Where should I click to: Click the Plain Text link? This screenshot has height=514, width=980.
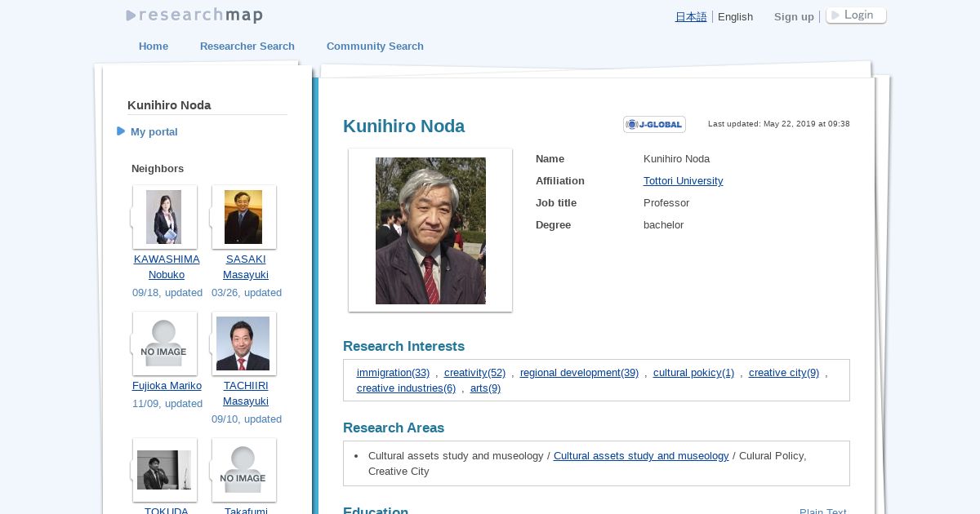pos(823,512)
